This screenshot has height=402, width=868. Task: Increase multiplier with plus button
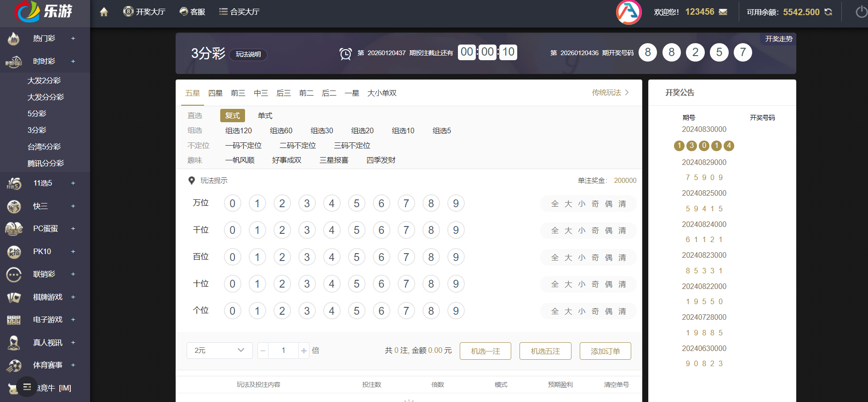[x=304, y=351]
